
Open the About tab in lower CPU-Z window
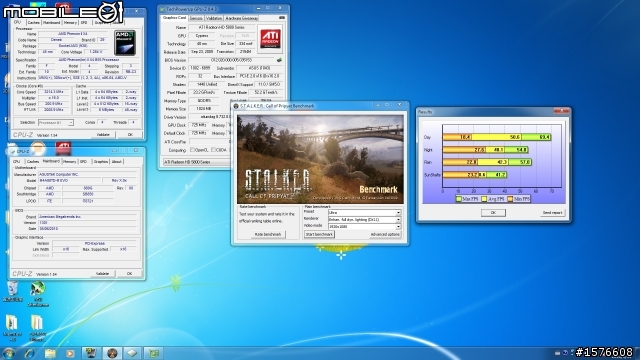click(117, 162)
